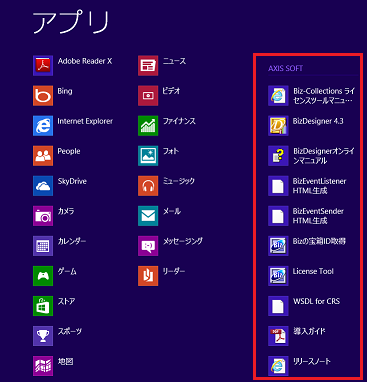Launch the License Tool icon
This screenshot has width=367, height=382.
[x=278, y=276]
